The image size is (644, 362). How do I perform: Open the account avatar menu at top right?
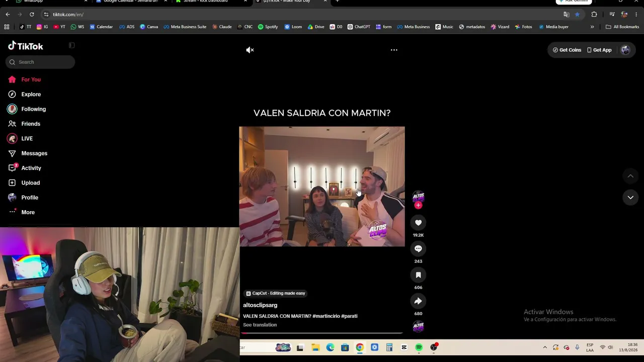click(x=625, y=50)
